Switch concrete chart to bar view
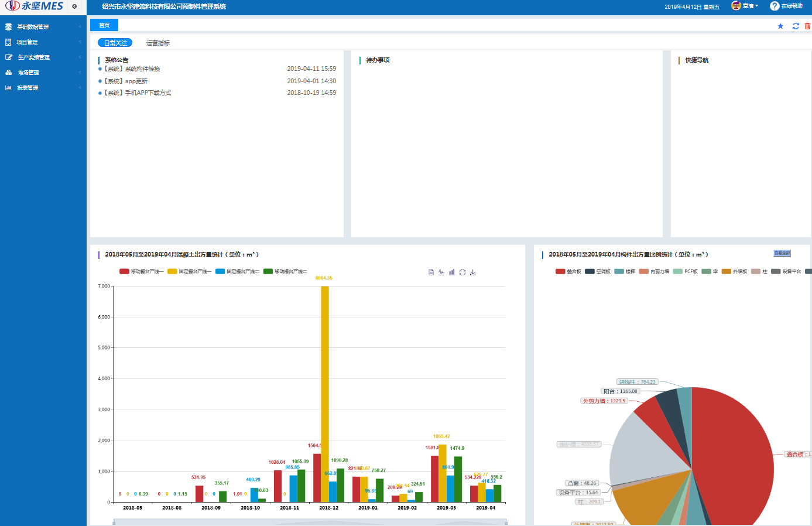The width and height of the screenshot is (812, 526). [451, 272]
